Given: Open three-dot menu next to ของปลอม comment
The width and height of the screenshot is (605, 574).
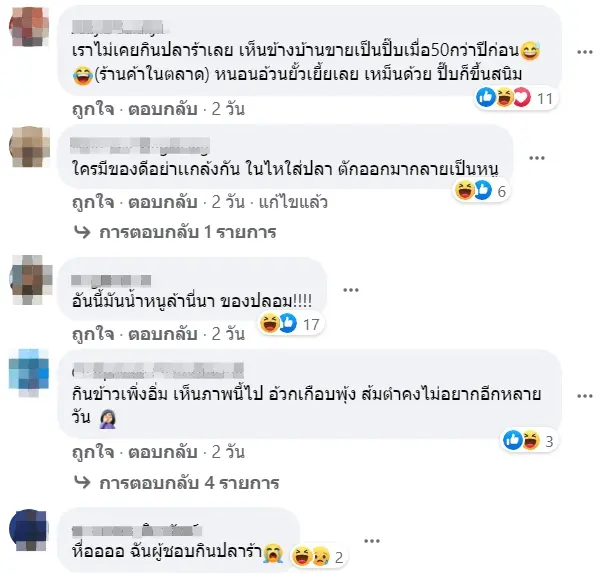Looking at the screenshot, I should pos(351,290).
